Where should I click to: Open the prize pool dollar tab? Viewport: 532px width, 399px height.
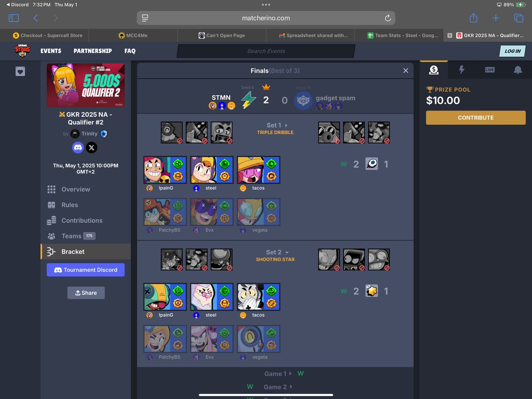pyautogui.click(x=434, y=70)
